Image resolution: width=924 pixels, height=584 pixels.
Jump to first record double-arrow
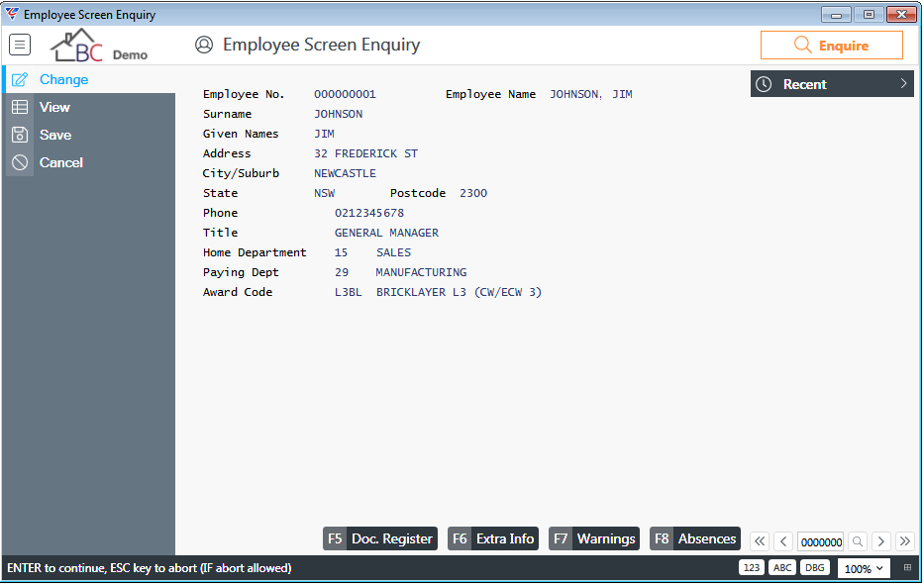[x=760, y=541]
